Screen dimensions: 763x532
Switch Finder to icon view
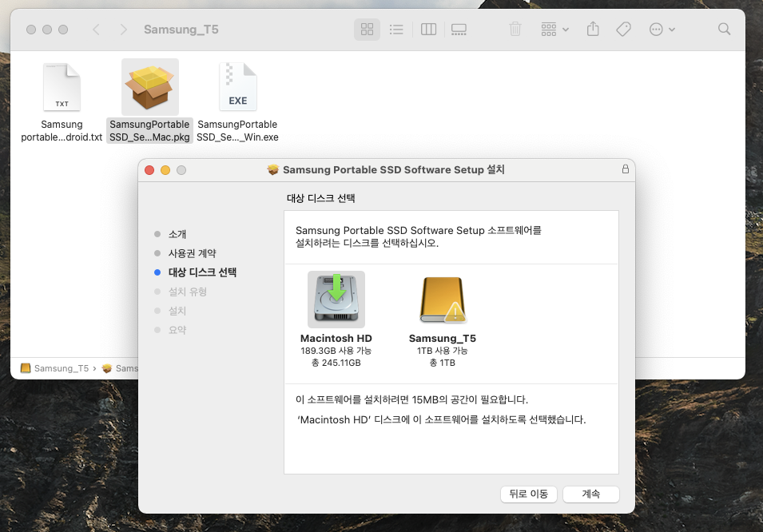pos(367,30)
